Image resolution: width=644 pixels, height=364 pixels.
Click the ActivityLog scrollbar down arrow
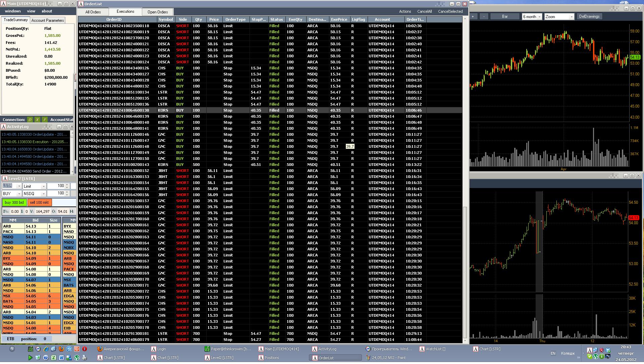[x=72, y=172]
